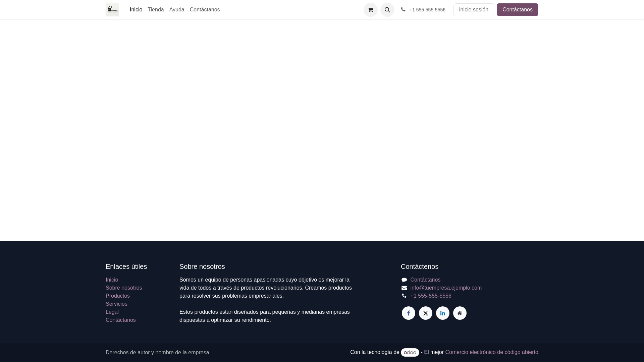Viewport: 644px width, 362px height.
Task: Follow footer Legal link
Action: [x=112, y=312]
